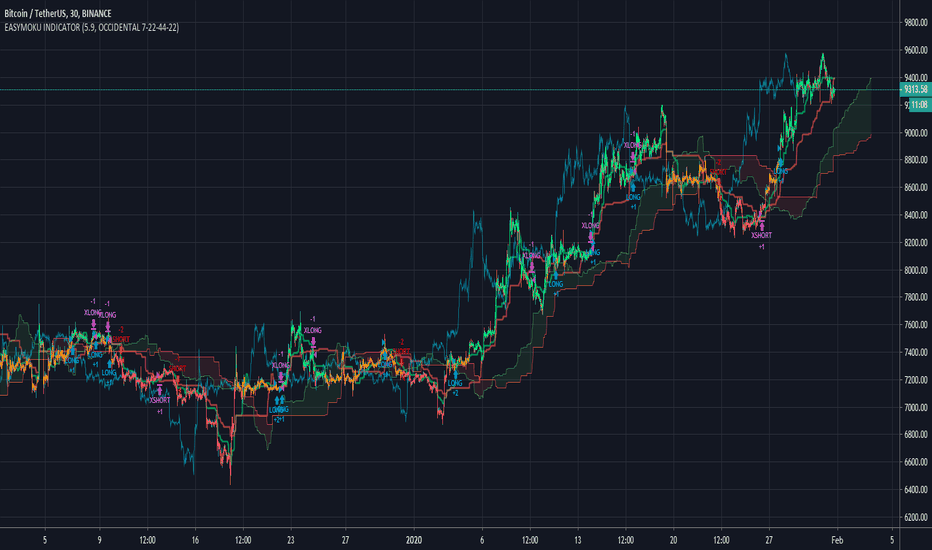Click the 7200.00 price axis label

(x=916, y=380)
